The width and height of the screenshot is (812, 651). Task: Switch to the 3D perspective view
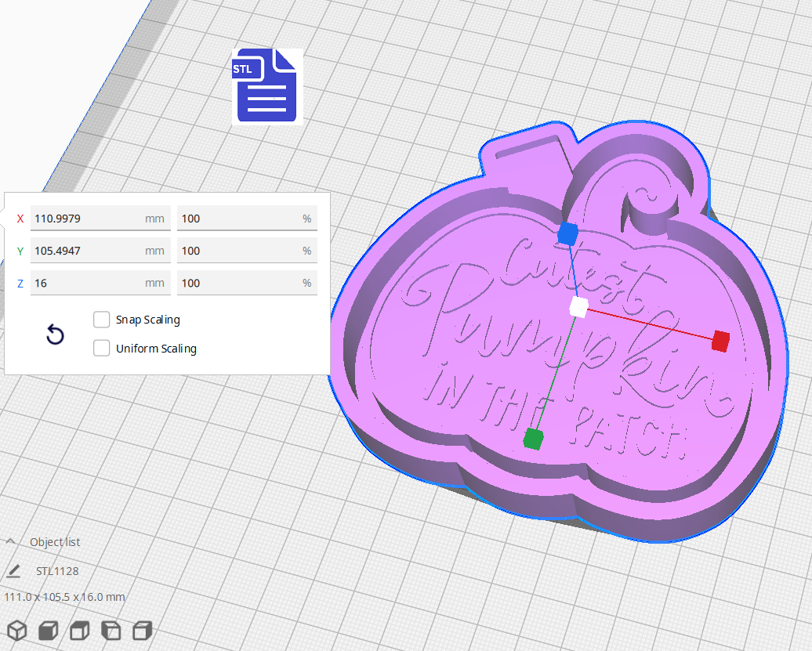pyautogui.click(x=16, y=630)
